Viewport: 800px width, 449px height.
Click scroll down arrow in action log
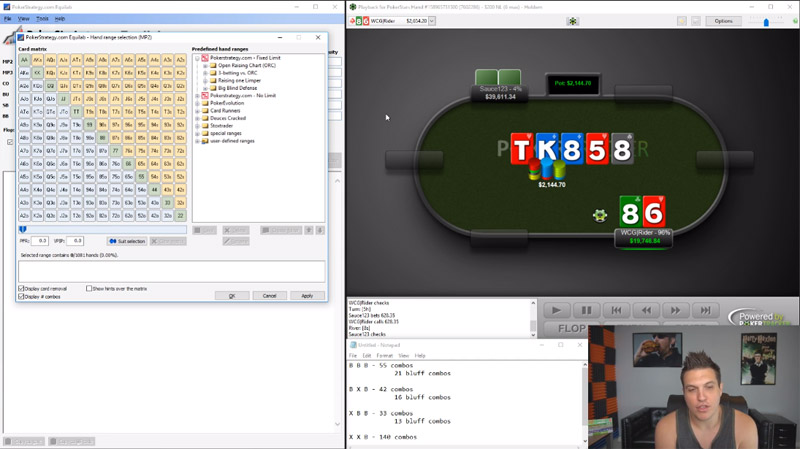coord(533,335)
